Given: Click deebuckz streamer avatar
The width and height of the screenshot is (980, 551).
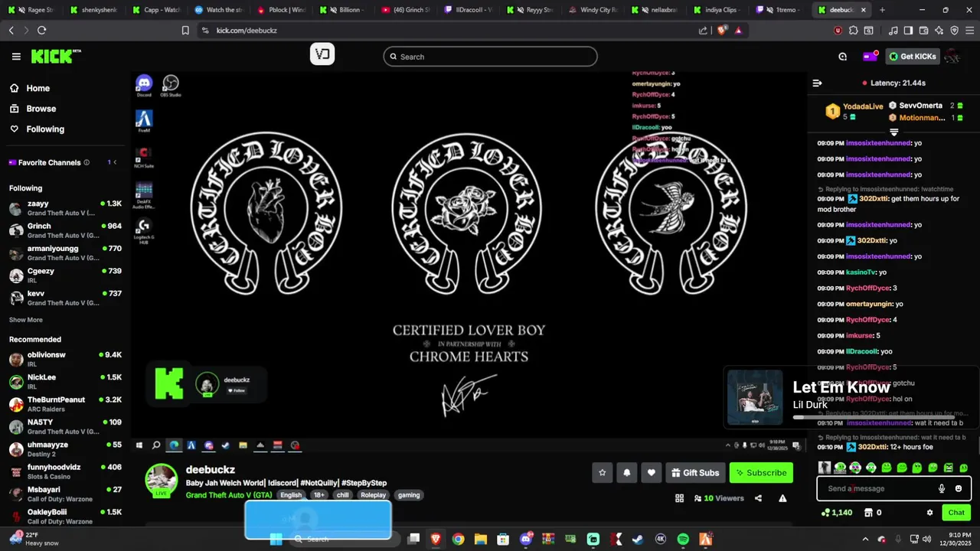Looking at the screenshot, I should (162, 480).
